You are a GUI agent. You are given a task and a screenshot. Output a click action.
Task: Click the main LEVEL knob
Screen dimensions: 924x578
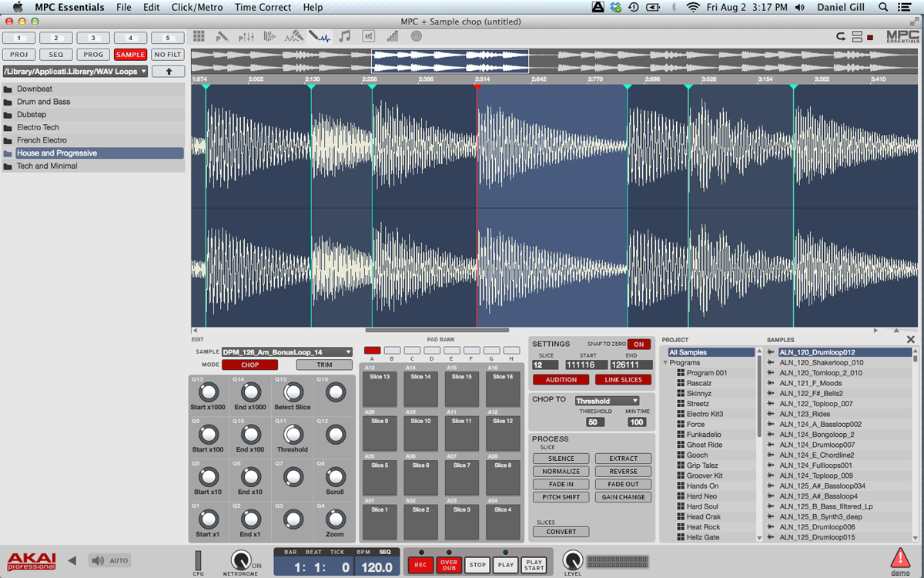[x=572, y=560]
